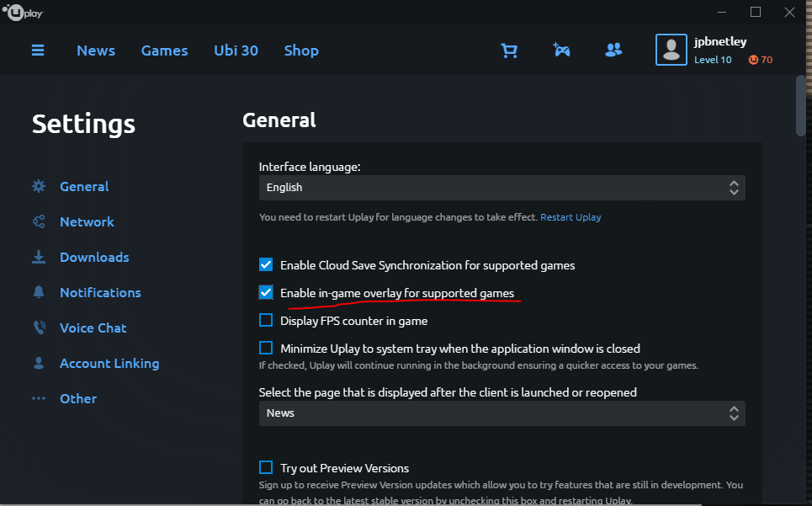Open Voice Chat settings section
Viewport: 812px width, 506px height.
coord(93,328)
